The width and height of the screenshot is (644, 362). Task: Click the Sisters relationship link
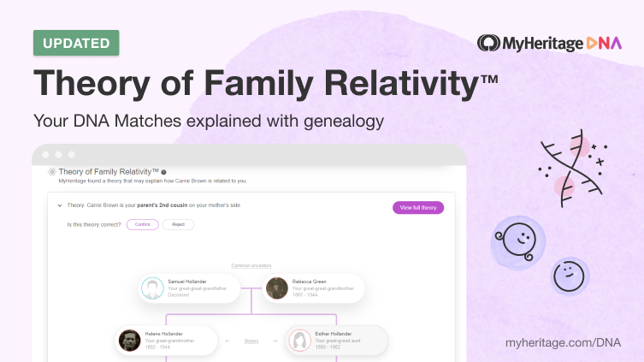point(251,341)
